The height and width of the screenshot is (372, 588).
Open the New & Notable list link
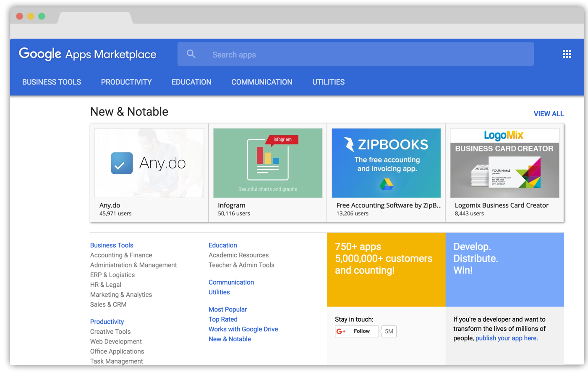tap(230, 339)
